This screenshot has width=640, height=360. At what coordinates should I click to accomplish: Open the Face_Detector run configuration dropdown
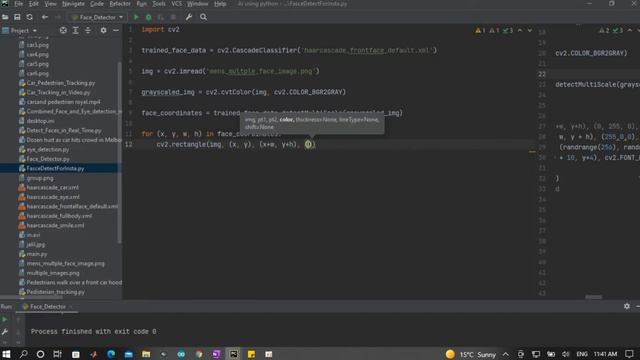97,17
